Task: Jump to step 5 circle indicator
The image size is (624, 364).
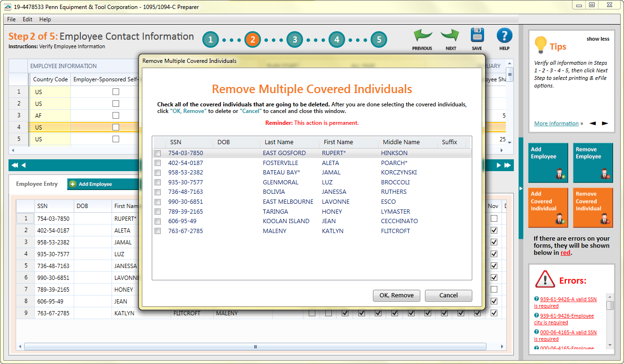Action: point(379,40)
